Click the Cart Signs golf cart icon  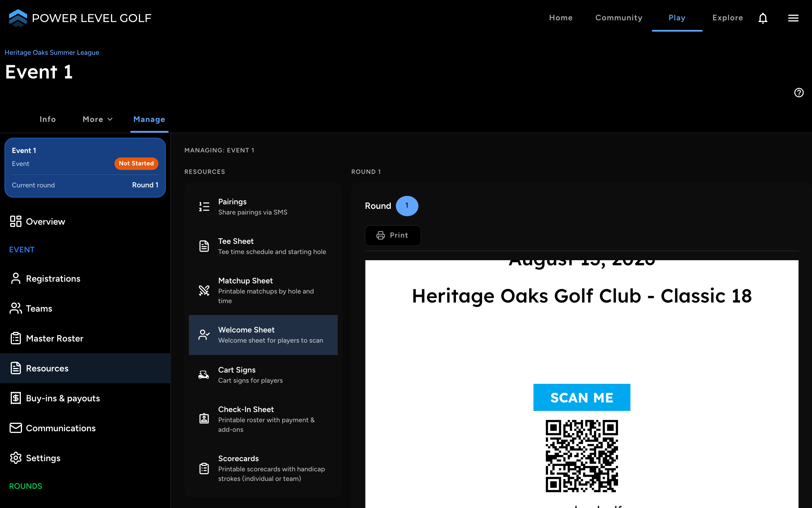204,375
